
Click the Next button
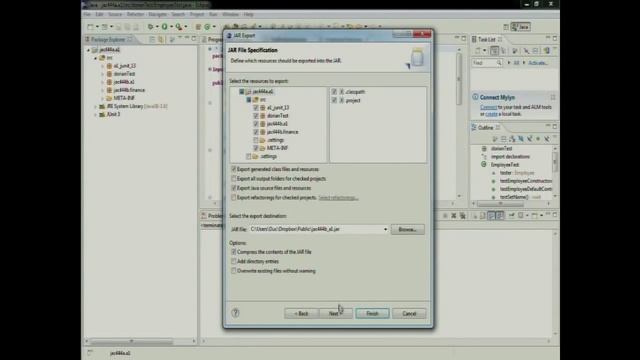[335, 313]
